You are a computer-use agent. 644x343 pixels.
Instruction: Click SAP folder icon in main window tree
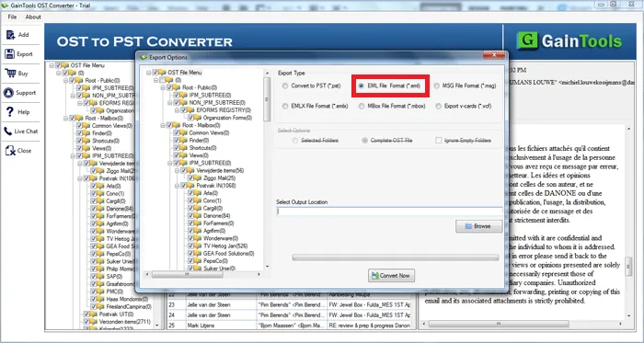point(101,277)
